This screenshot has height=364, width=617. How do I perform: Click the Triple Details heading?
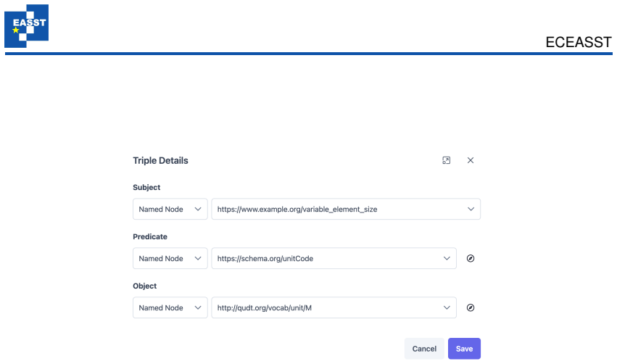pos(160,160)
